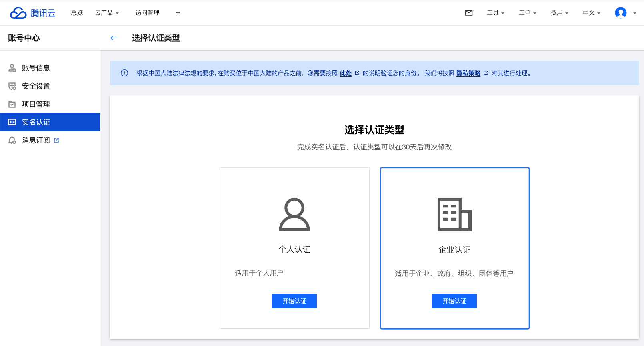Expand the 云产品 dropdown
Viewport: 644px width, 346px height.
107,13
